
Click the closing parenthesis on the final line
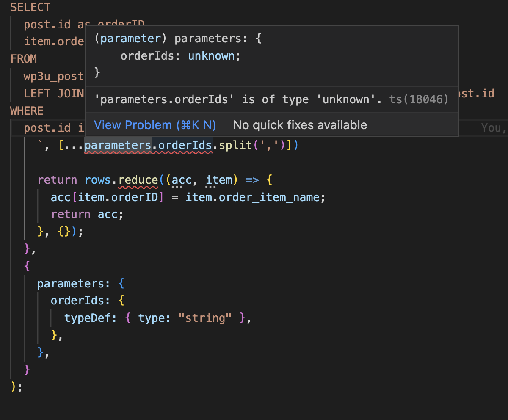(x=14, y=387)
